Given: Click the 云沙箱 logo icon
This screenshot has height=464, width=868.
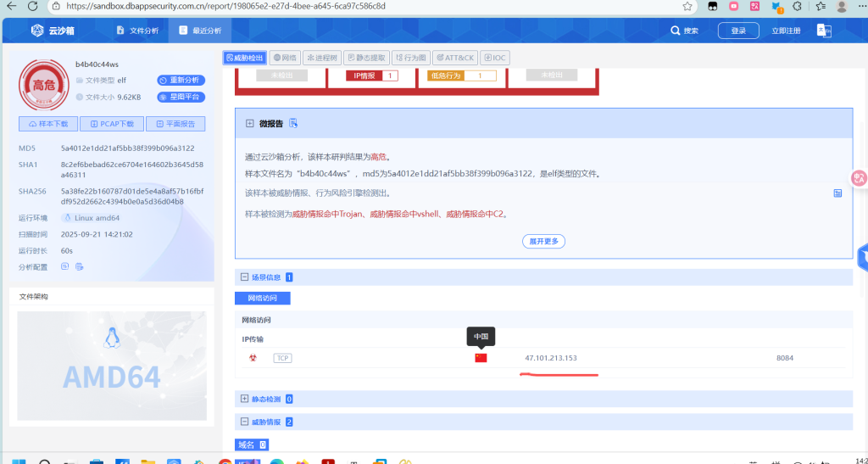Looking at the screenshot, I should coord(37,31).
